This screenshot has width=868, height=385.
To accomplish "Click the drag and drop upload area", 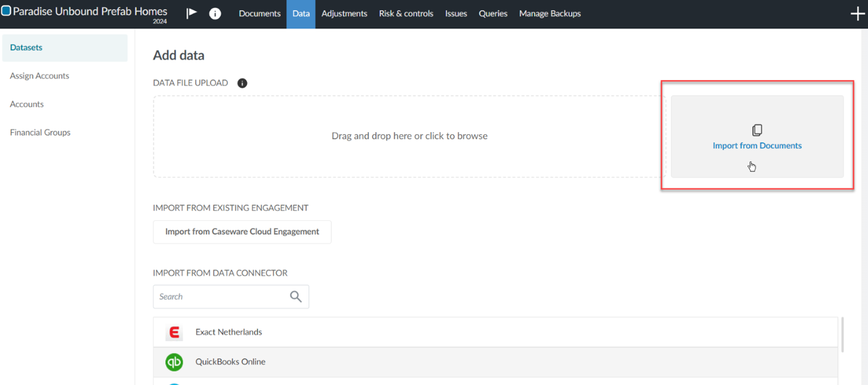I will click(409, 136).
